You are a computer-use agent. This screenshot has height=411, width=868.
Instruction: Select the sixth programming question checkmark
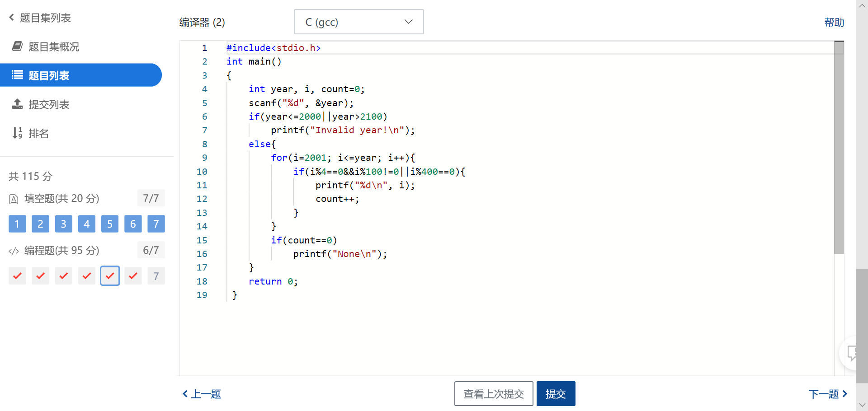pyautogui.click(x=133, y=276)
